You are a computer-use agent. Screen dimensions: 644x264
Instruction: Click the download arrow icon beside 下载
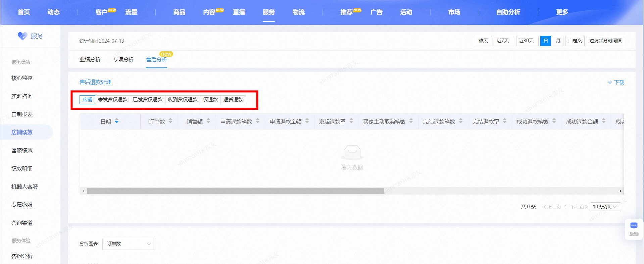(x=610, y=82)
